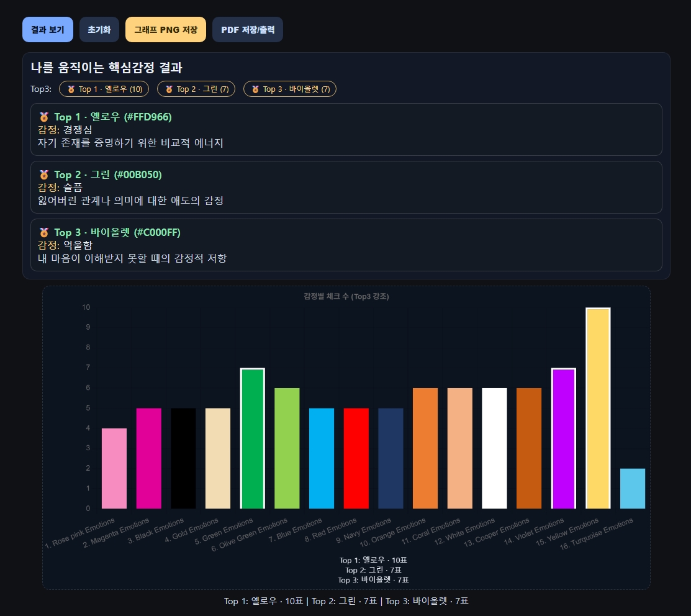Screen dimensions: 691x616
Task: Click the Olive Green Emotions bar
Action: [x=287, y=448]
